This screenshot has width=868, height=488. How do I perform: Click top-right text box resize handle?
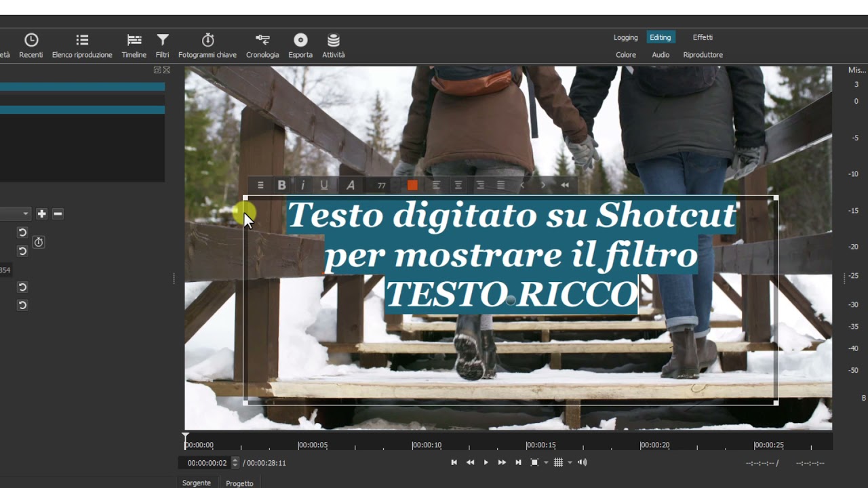[776, 198]
